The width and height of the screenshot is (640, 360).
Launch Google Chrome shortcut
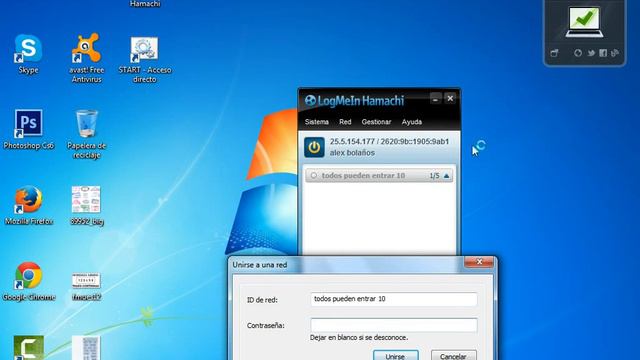[x=29, y=276]
